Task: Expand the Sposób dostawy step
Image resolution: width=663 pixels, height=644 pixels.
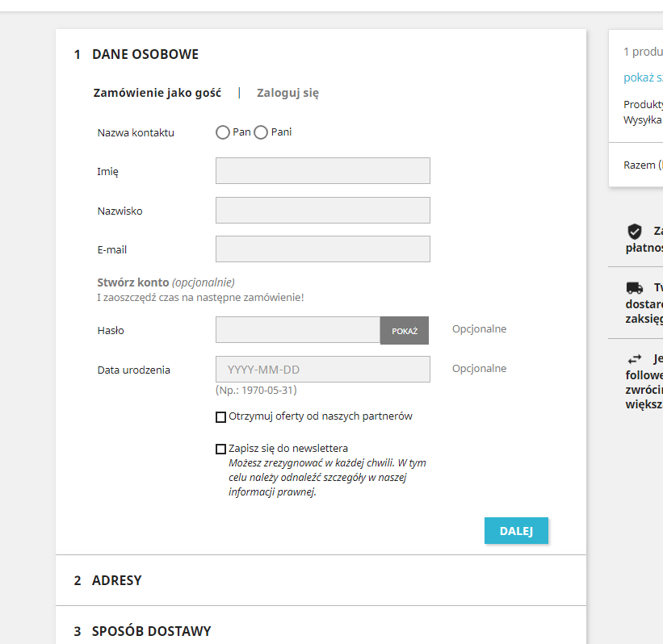Action: [151, 631]
